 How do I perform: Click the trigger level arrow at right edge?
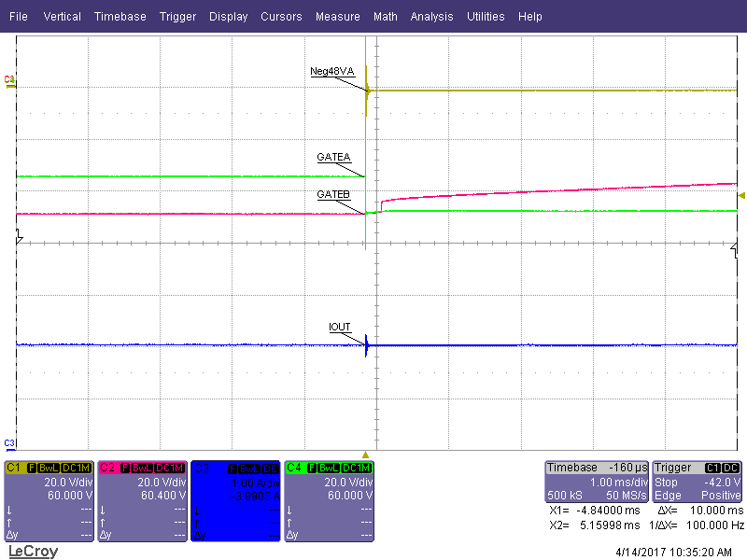point(741,196)
